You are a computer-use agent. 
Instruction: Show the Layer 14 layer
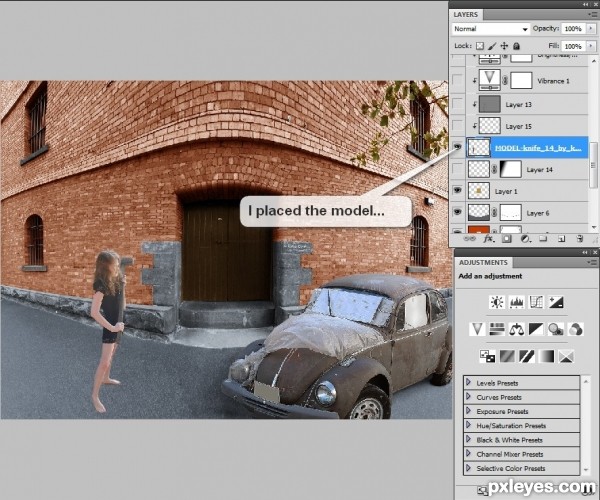pyautogui.click(x=457, y=169)
